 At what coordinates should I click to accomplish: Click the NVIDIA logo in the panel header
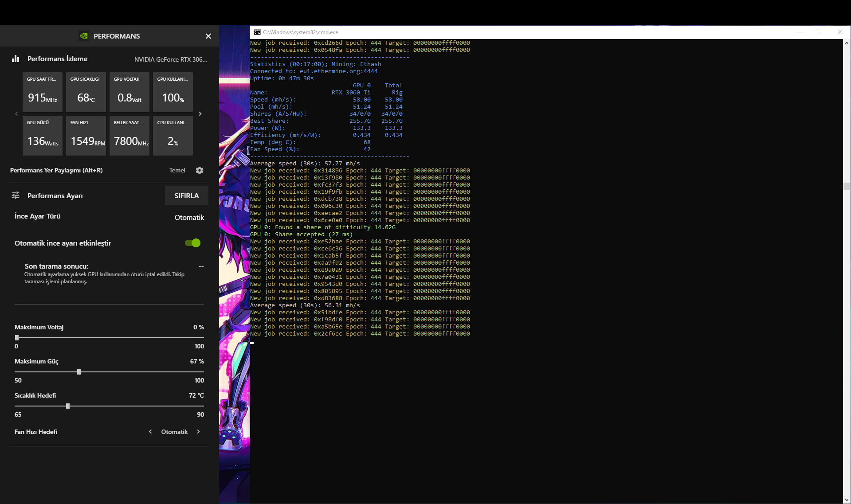(x=83, y=36)
